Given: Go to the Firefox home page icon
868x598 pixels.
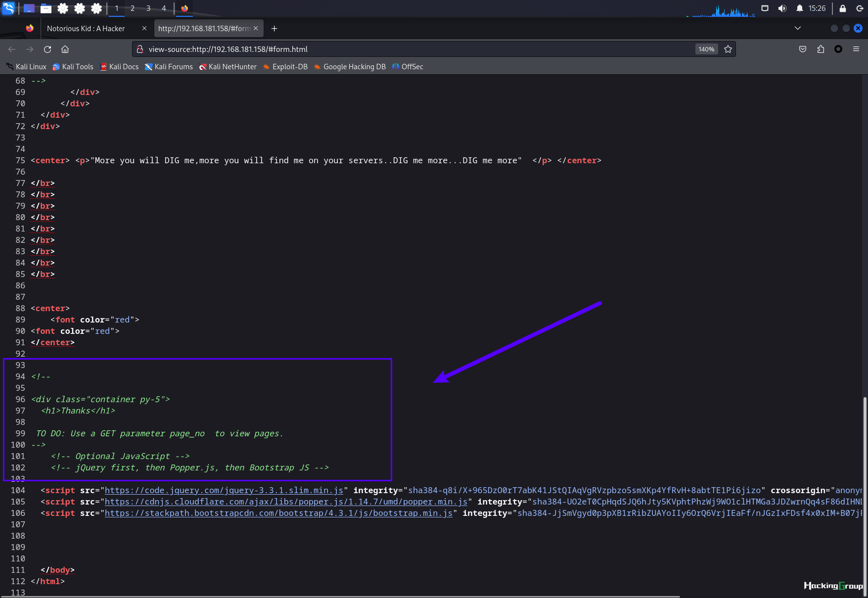Looking at the screenshot, I should (65, 49).
